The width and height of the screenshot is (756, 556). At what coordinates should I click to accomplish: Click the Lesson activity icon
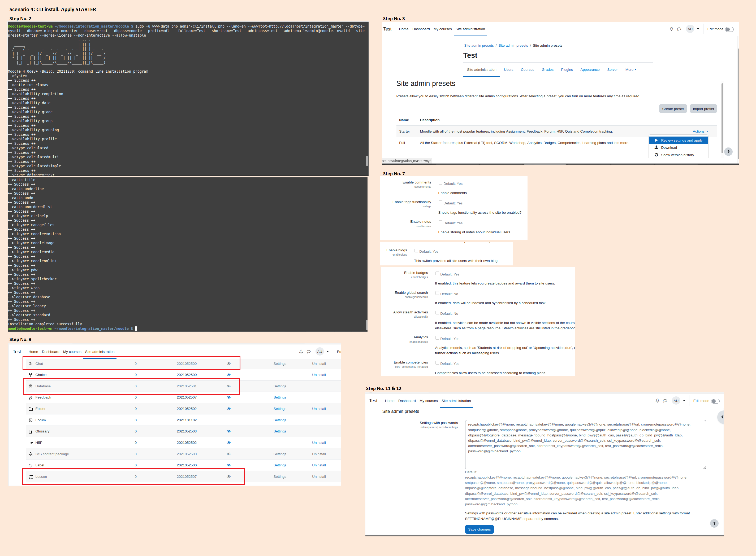[31, 477]
